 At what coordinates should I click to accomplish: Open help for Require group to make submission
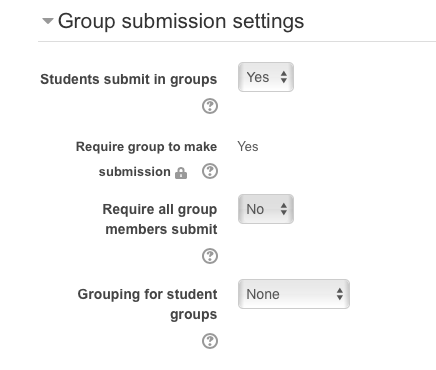coord(210,171)
